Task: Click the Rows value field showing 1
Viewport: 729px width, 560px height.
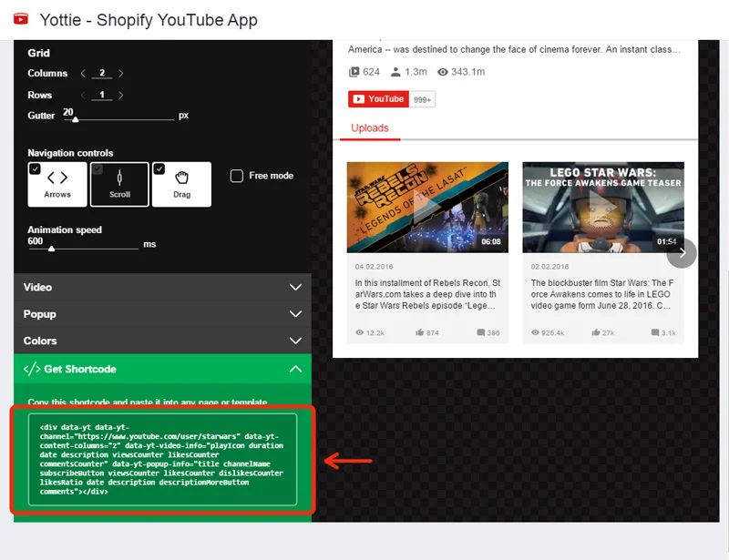Action: pos(102,95)
